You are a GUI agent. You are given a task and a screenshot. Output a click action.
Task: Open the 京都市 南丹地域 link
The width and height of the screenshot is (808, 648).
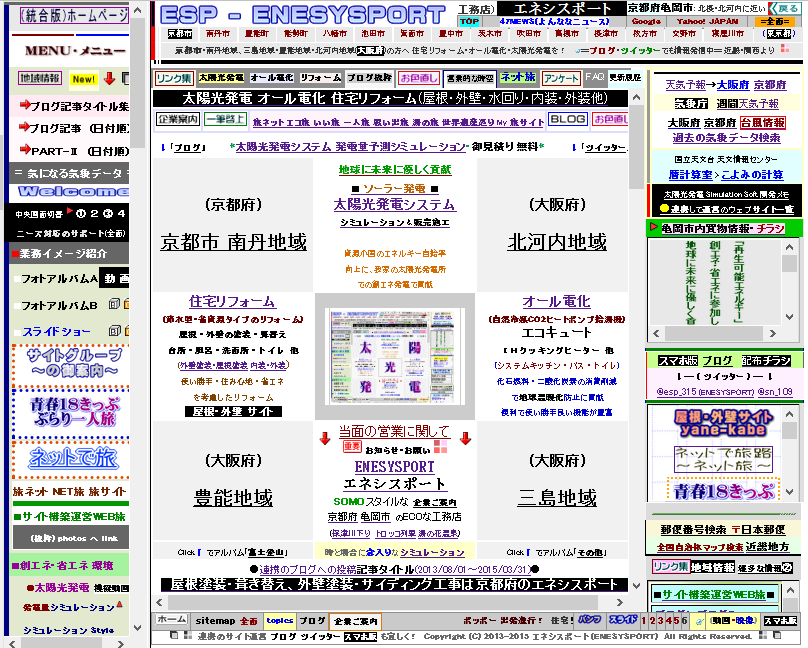pos(233,242)
